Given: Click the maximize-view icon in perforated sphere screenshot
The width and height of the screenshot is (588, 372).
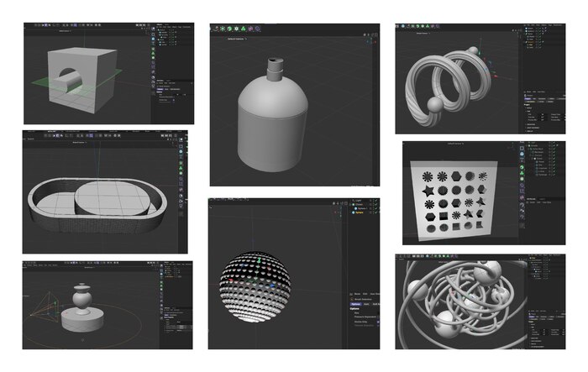Looking at the screenshot, I should tap(346, 203).
